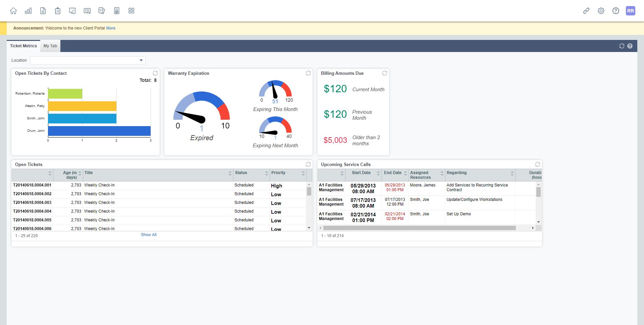Select Smith, John blue bar
This screenshot has width=644, height=325.
pos(82,118)
